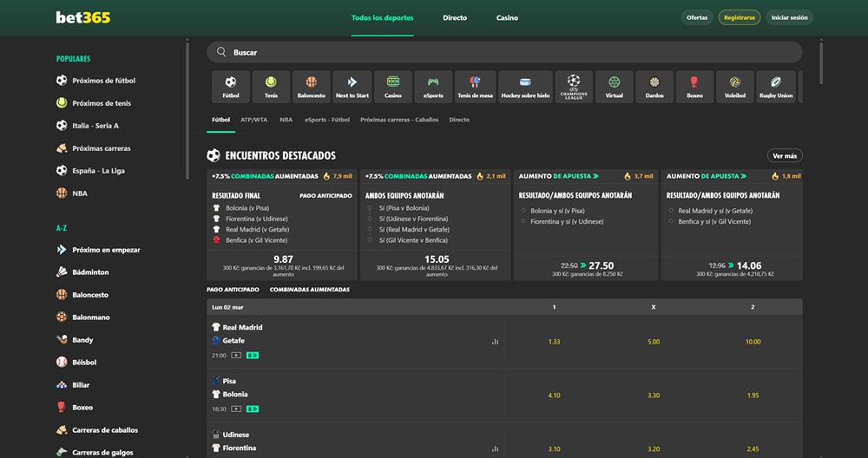Click live stream icon for Real Madrid match
The width and height of the screenshot is (868, 458).
[x=236, y=355]
